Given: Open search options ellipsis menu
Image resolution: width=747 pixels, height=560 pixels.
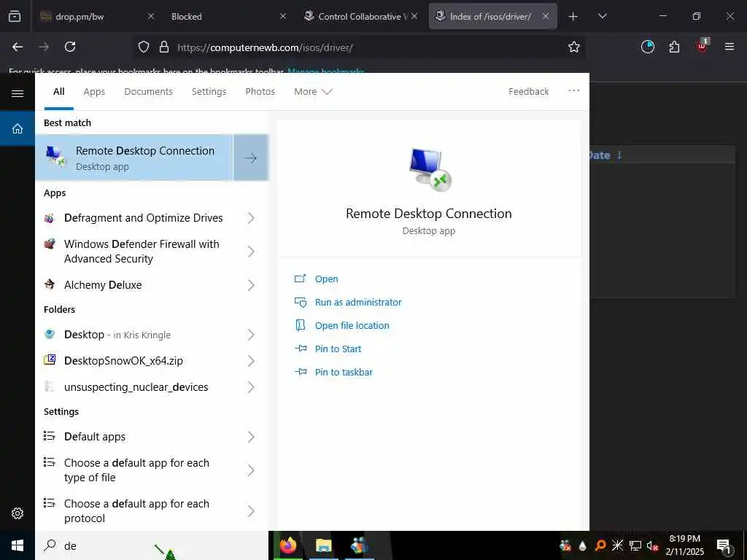Looking at the screenshot, I should pos(573,90).
